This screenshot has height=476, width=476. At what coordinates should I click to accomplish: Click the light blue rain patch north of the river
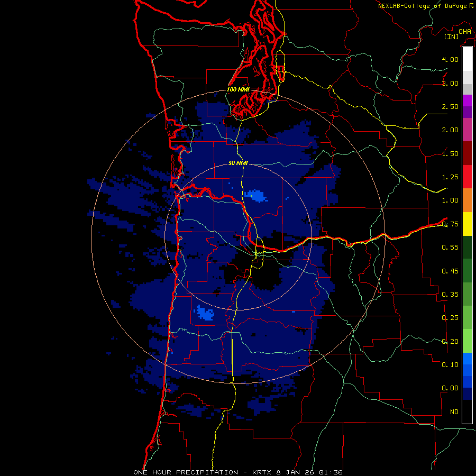255,196
